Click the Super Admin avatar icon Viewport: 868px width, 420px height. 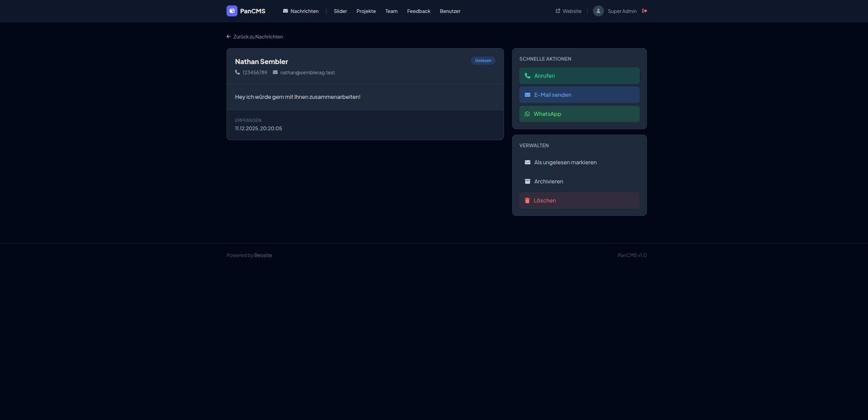coord(598,11)
